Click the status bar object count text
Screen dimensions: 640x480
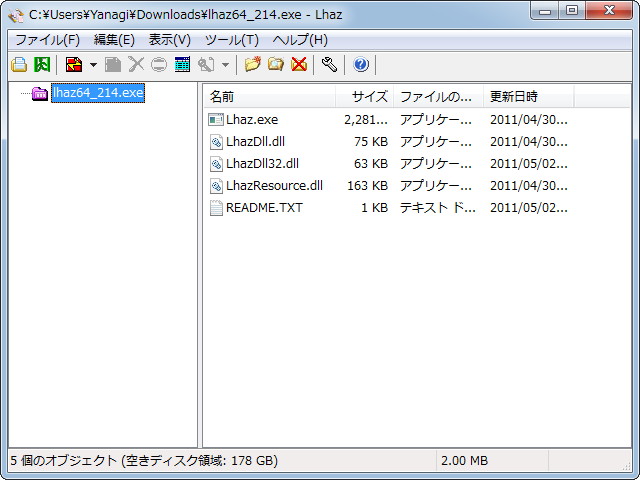pos(144,460)
